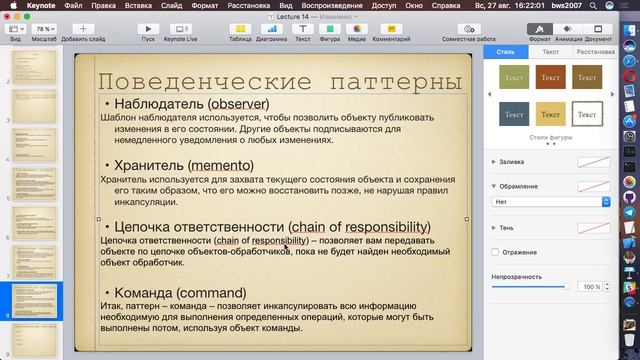Image resolution: width=640 pixels, height=360 pixels.
Task: Apply the brown shape style
Action: click(x=587, y=77)
